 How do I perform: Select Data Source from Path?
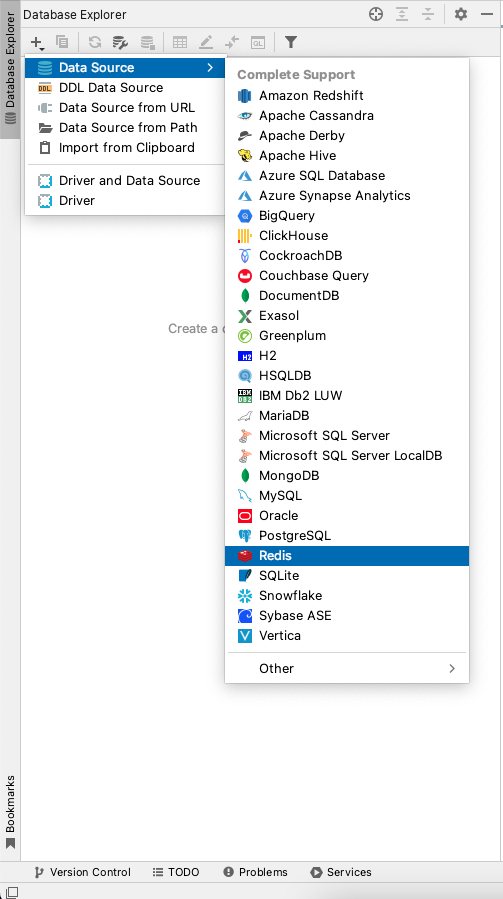pyautogui.click(x=125, y=128)
